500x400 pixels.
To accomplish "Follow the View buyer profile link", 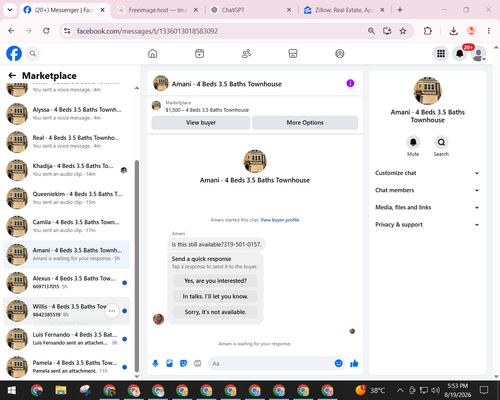I will 280,220.
